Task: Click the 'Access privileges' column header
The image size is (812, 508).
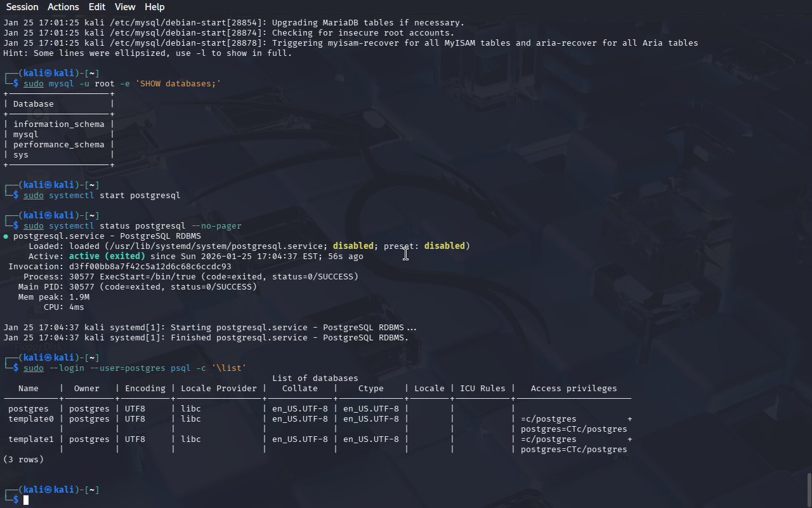Action: pyautogui.click(x=573, y=389)
